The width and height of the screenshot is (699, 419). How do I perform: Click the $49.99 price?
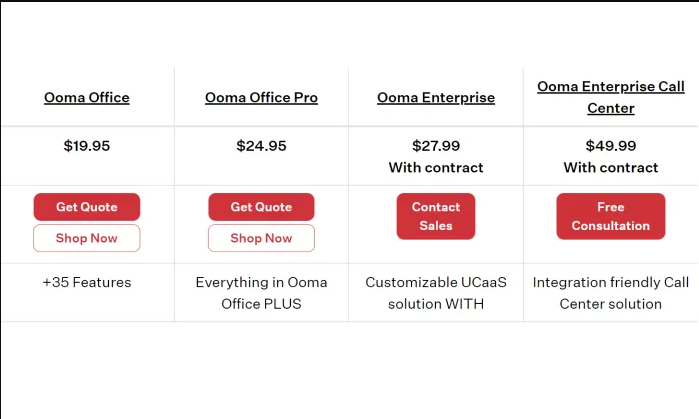click(611, 146)
